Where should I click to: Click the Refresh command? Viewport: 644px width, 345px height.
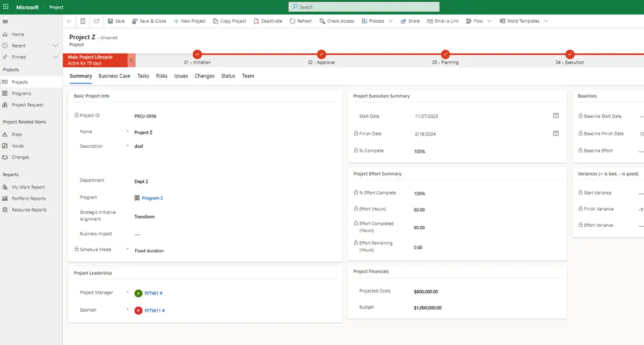(x=300, y=21)
